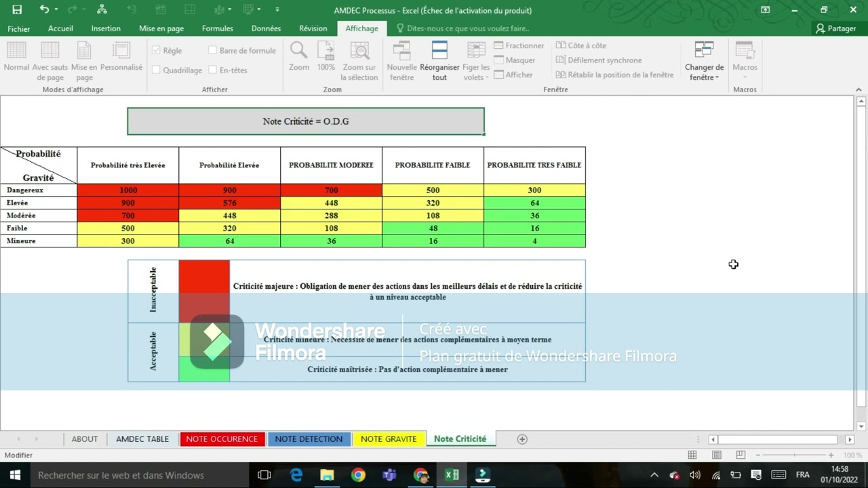868x488 pixels.
Task: Click Défilement synchrone
Action: tap(599, 60)
